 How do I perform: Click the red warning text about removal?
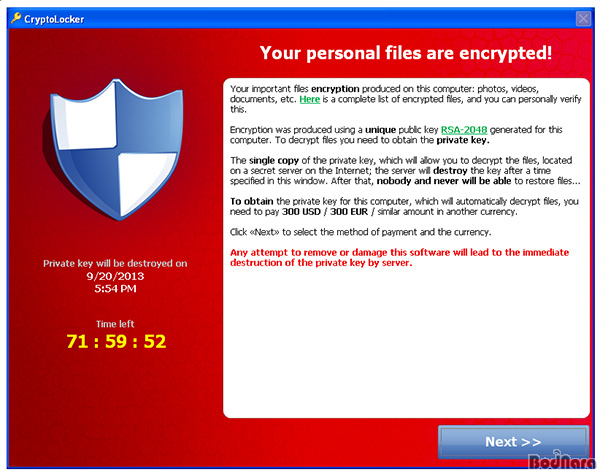pos(399,258)
